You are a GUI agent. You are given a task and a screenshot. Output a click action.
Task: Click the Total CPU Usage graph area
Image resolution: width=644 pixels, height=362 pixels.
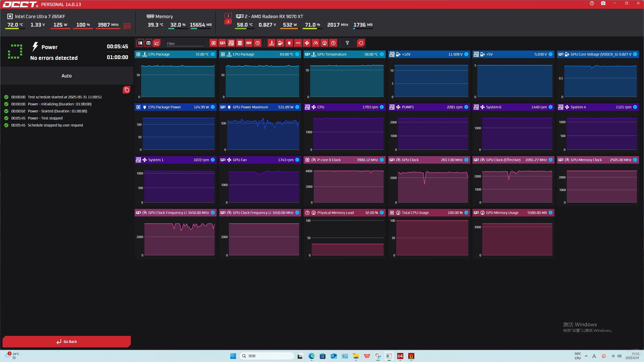point(429,238)
